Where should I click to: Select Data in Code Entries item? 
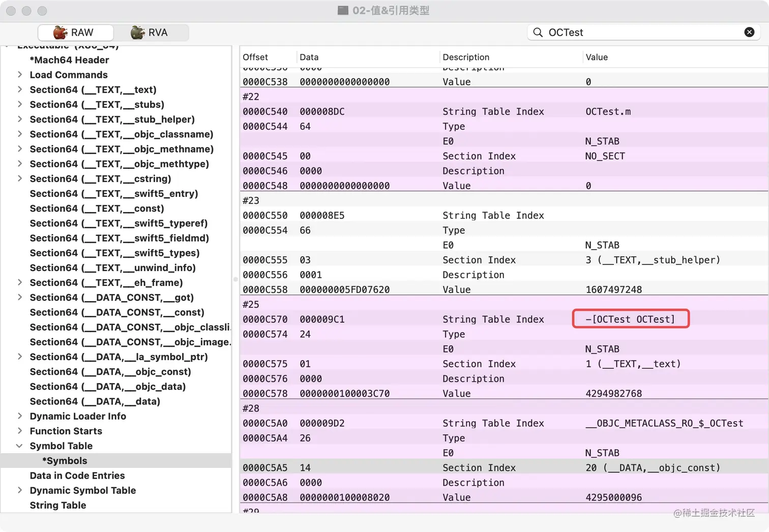click(77, 476)
